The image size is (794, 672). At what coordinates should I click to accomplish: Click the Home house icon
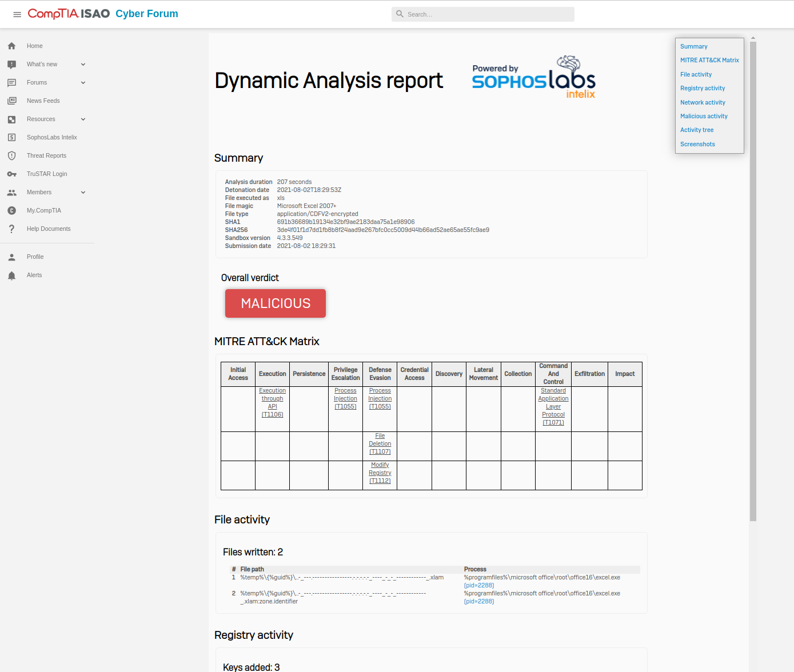(x=11, y=46)
